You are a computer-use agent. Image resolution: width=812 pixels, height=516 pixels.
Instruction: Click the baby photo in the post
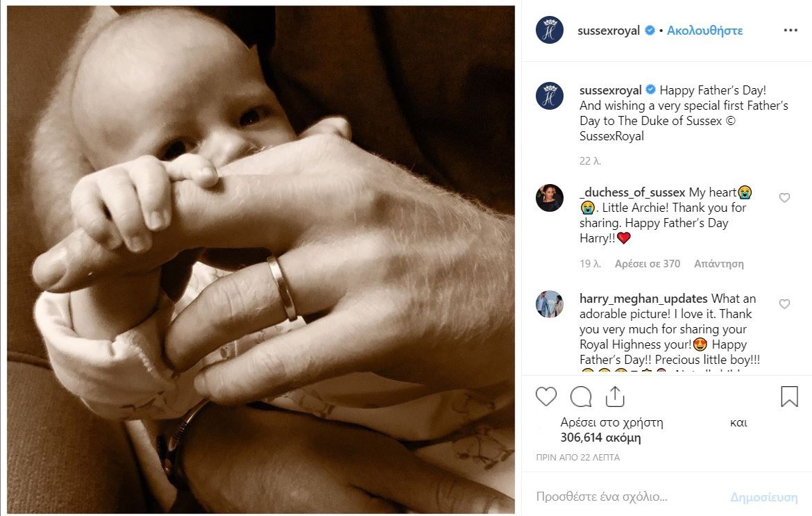[x=261, y=260]
